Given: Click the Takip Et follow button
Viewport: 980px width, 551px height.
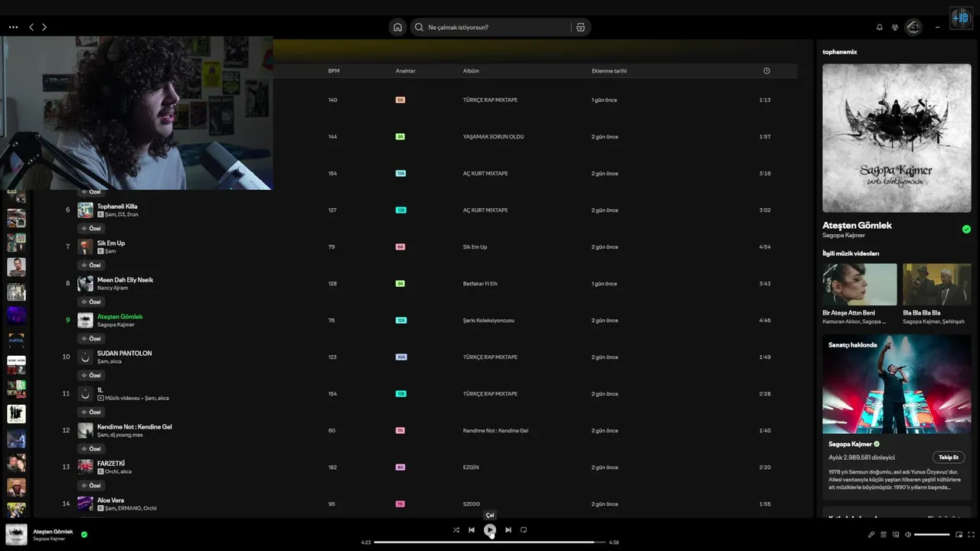Looking at the screenshot, I should click(x=949, y=457).
